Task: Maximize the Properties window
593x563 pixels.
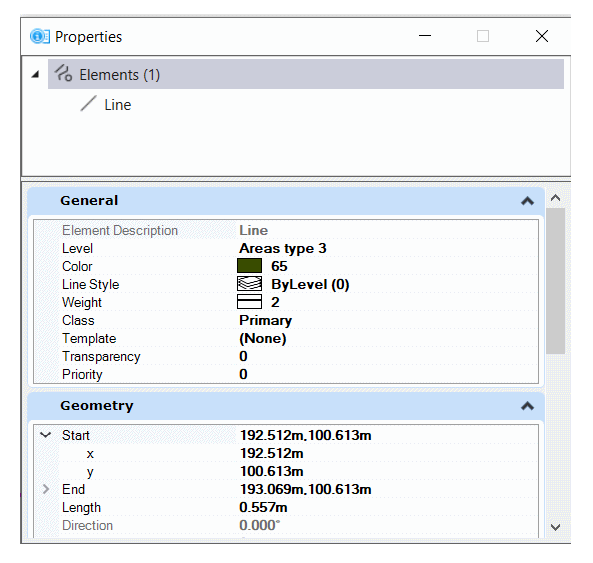Action: pos(483,36)
